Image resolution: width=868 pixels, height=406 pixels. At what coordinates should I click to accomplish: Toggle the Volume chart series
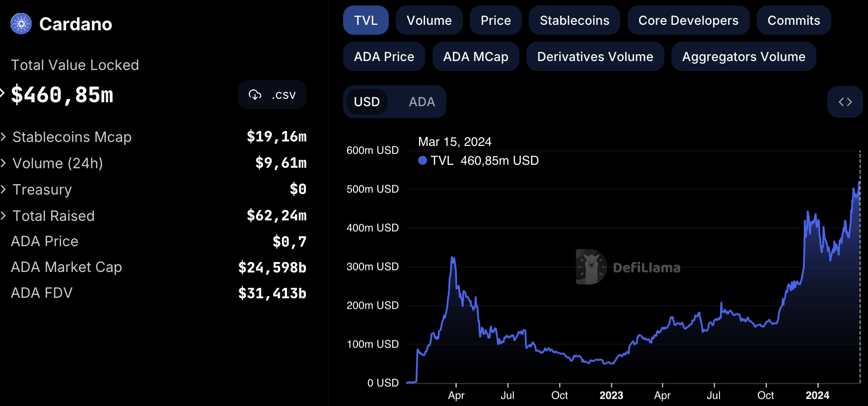[x=429, y=20]
